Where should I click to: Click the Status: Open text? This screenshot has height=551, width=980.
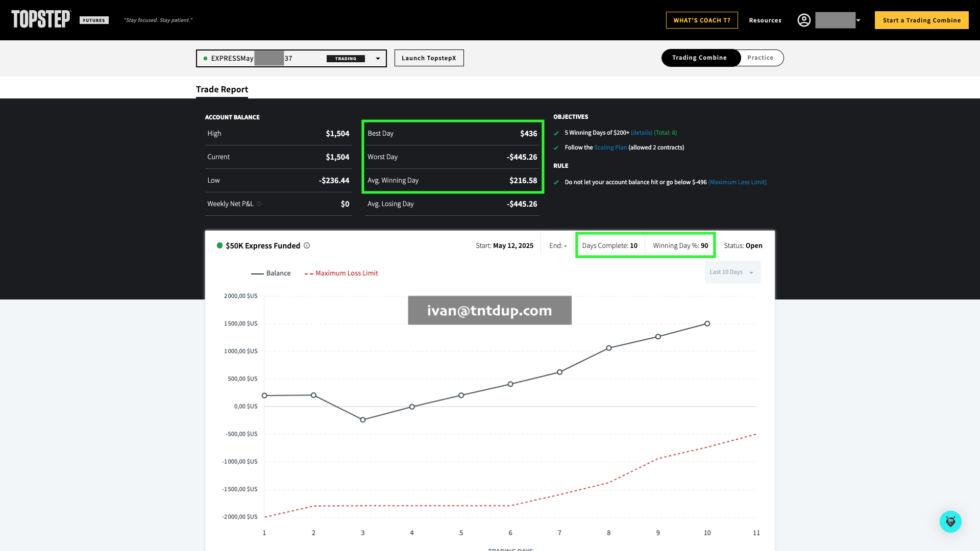click(x=743, y=245)
